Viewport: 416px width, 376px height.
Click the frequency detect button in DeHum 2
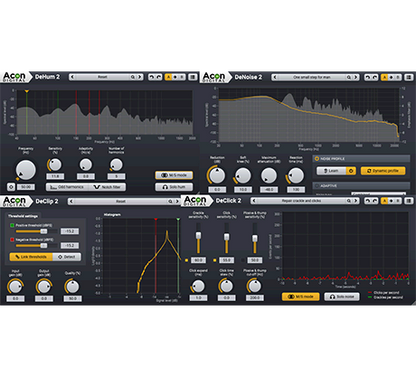(x=11, y=187)
